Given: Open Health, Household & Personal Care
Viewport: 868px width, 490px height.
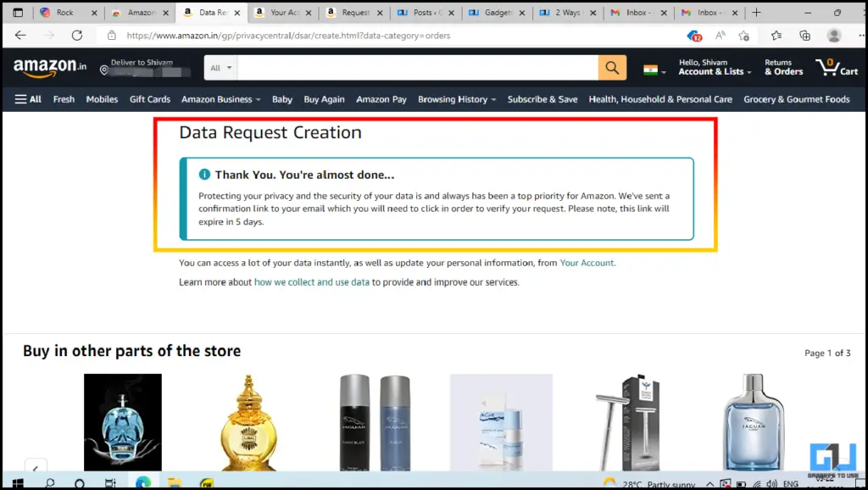Looking at the screenshot, I should (660, 99).
